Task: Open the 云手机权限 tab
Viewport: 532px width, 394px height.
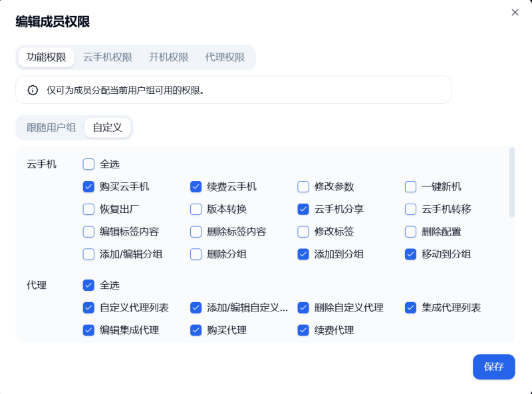Action: 108,57
